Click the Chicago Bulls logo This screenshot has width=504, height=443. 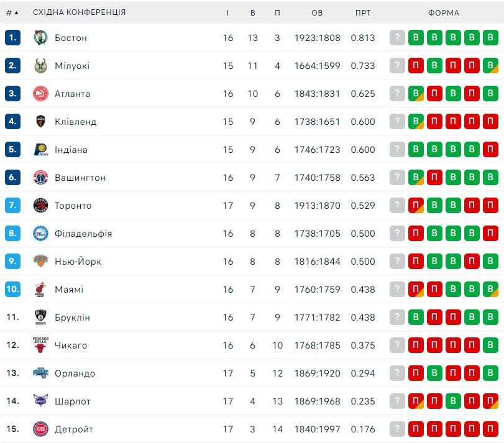click(x=40, y=345)
